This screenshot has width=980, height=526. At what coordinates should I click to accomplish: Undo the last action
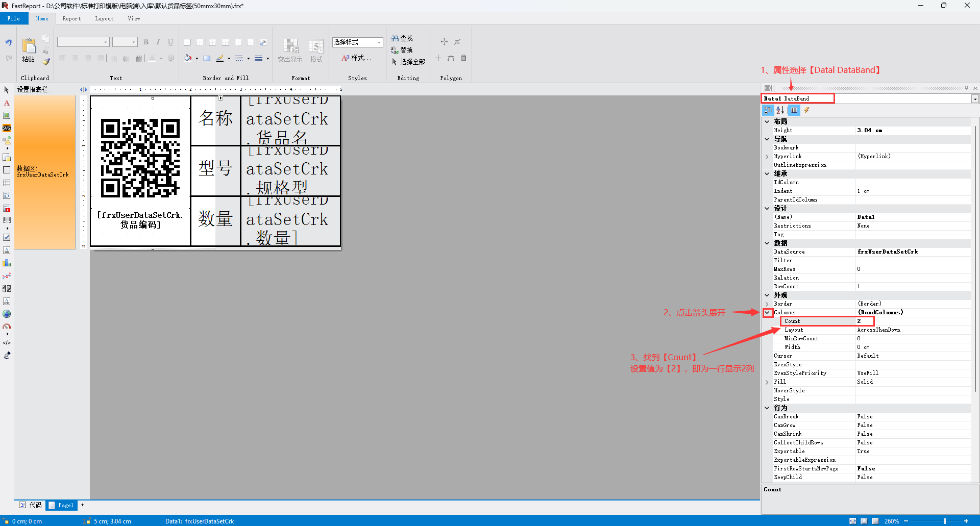pyautogui.click(x=9, y=43)
